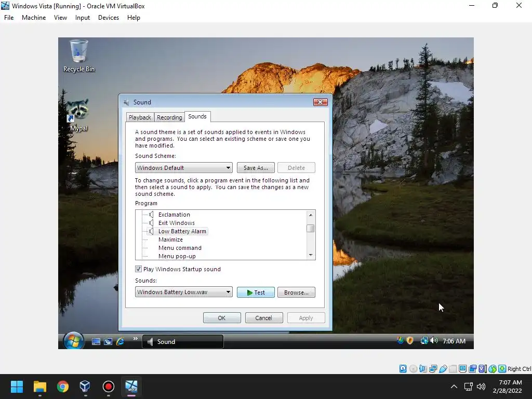This screenshot has width=532, height=399.
Task: Click the Sound taskbar button in Vista
Action: [182, 342]
